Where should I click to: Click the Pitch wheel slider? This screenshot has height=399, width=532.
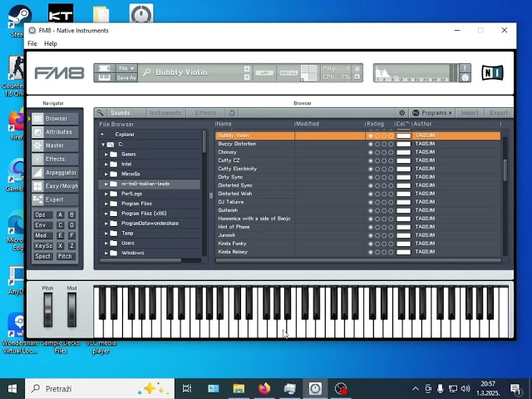coord(48,310)
